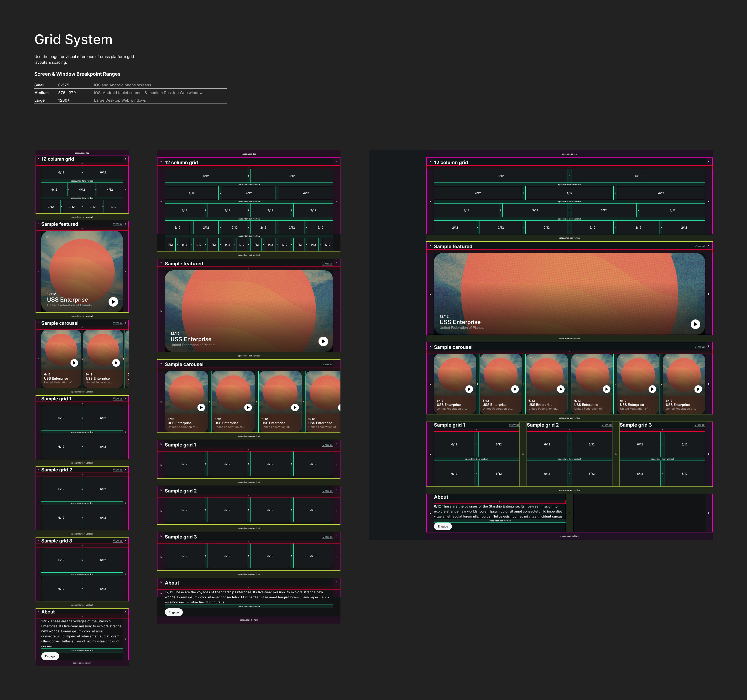Open View all for desktop Sample grid 2
The image size is (747, 700).
[606, 425]
